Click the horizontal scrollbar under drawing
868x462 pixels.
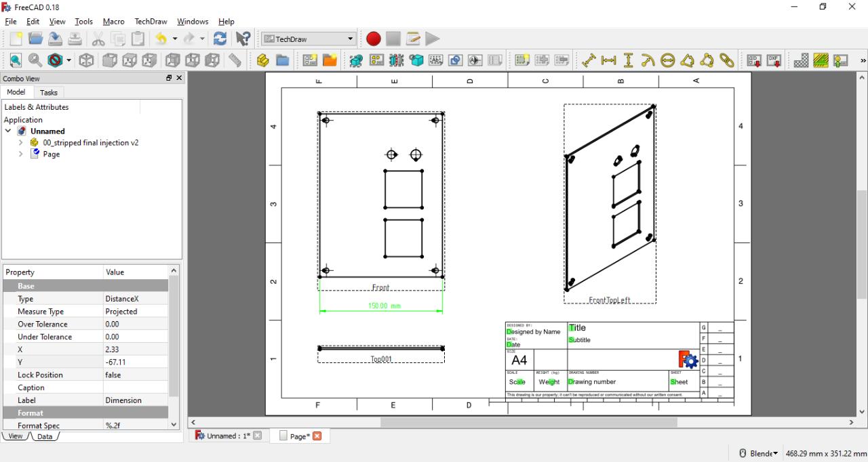[x=528, y=423]
